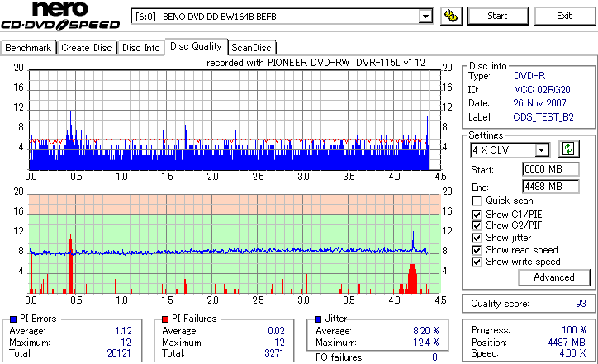Click the PO failures value 0

click(x=434, y=357)
